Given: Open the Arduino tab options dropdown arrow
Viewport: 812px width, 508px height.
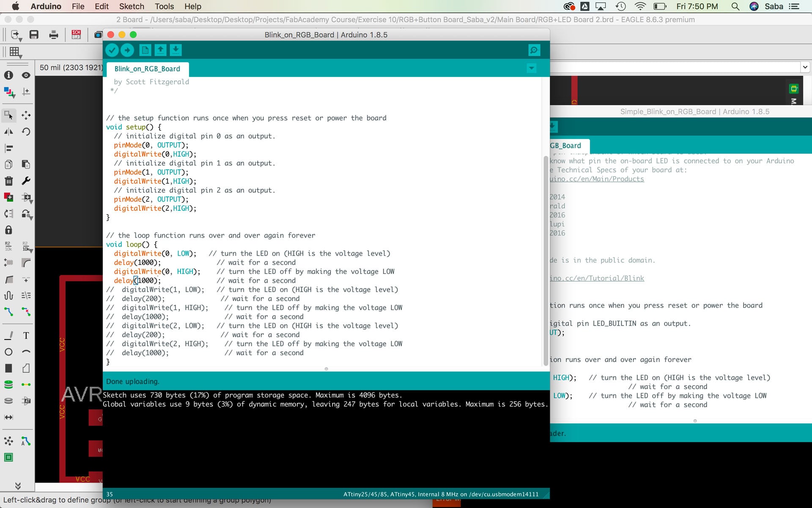Looking at the screenshot, I should click(x=532, y=68).
